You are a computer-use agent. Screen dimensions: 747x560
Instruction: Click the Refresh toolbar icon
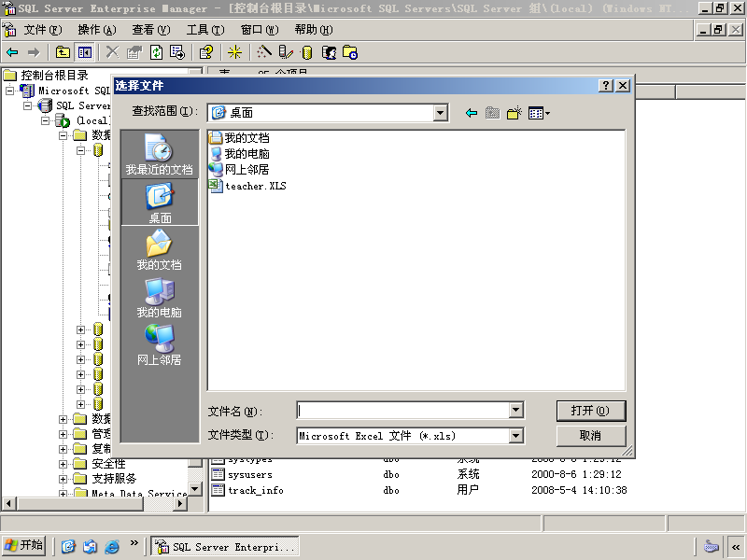pos(156,52)
